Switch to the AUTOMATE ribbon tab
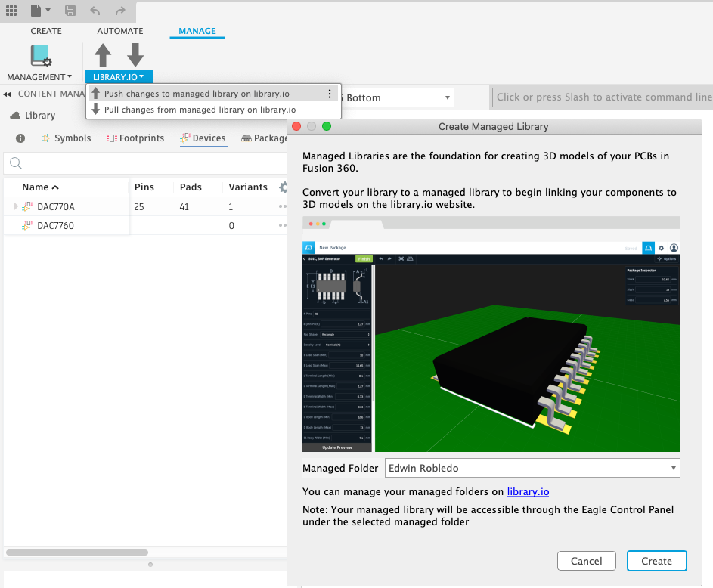Image resolution: width=713 pixels, height=588 pixels. click(120, 31)
